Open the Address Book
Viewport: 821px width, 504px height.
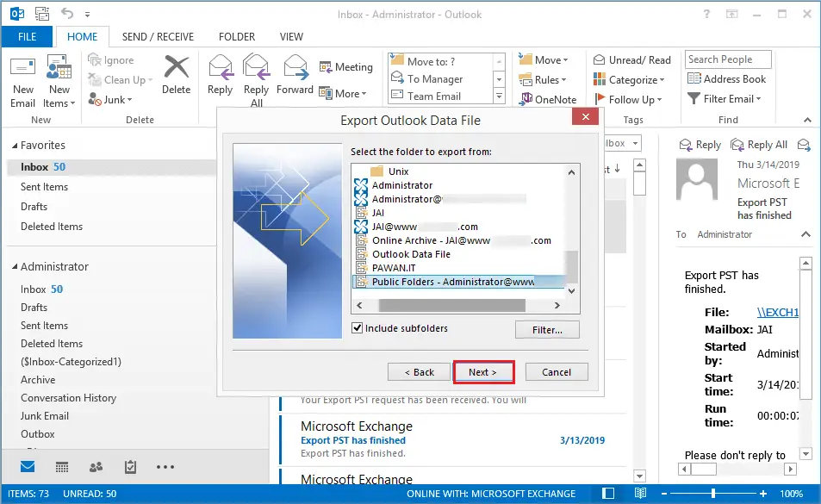click(726, 79)
